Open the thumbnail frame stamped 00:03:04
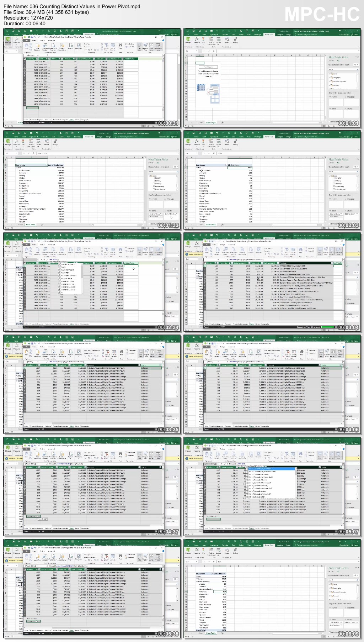The width and height of the screenshot is (364, 642). 272,282
